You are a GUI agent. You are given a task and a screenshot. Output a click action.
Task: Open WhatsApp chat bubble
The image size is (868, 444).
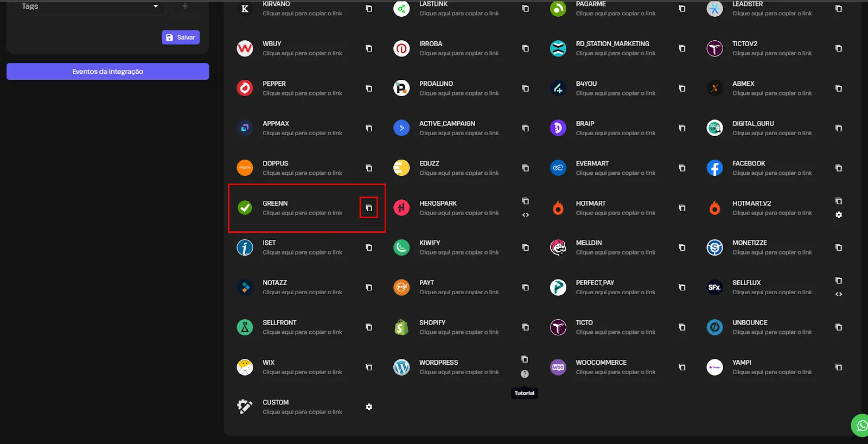pyautogui.click(x=860, y=426)
